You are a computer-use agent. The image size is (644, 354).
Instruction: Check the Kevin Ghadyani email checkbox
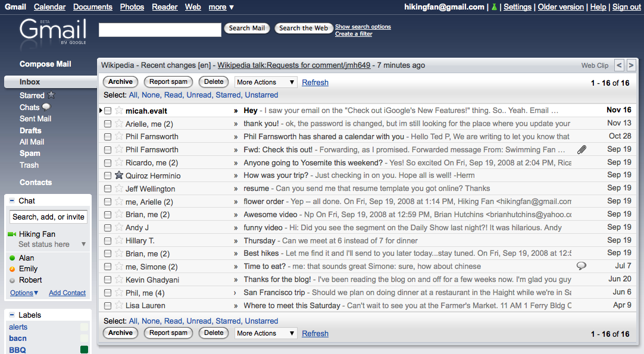point(108,280)
